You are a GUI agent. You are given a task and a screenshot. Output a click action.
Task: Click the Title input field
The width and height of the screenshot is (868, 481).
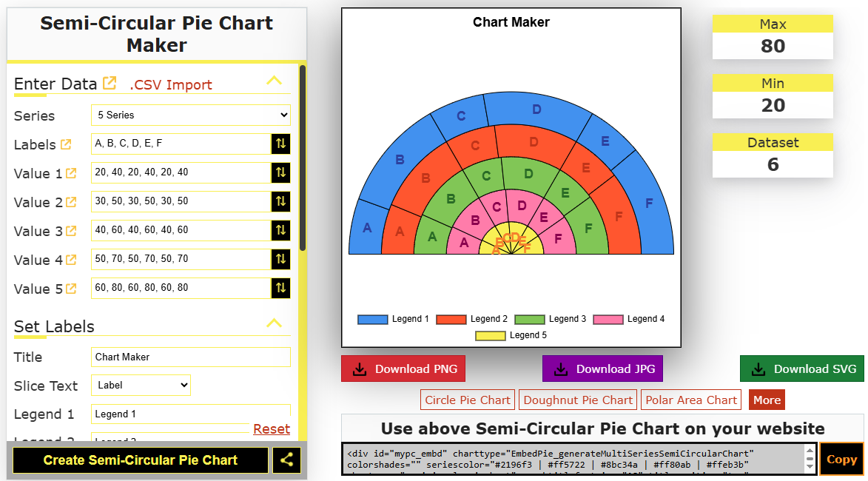[x=190, y=356]
